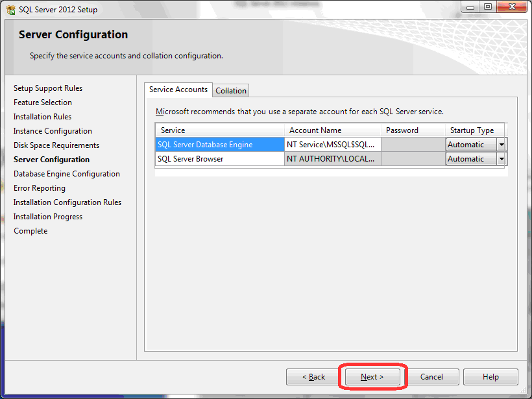Select the Service Accounts tab
Screen dimensions: 532x399
178,90
